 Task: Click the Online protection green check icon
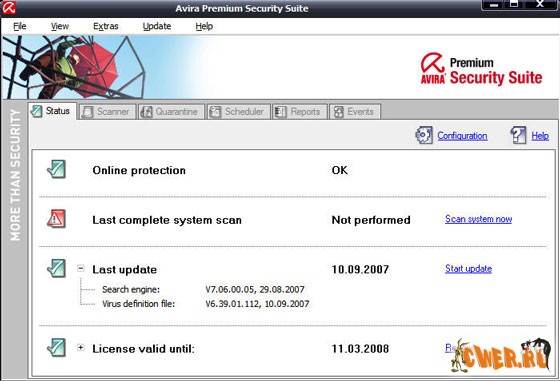coord(56,169)
